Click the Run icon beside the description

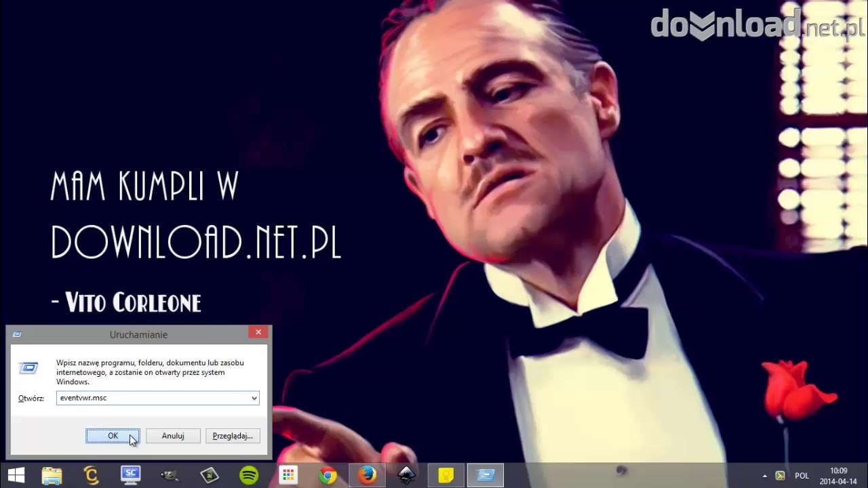pyautogui.click(x=28, y=367)
